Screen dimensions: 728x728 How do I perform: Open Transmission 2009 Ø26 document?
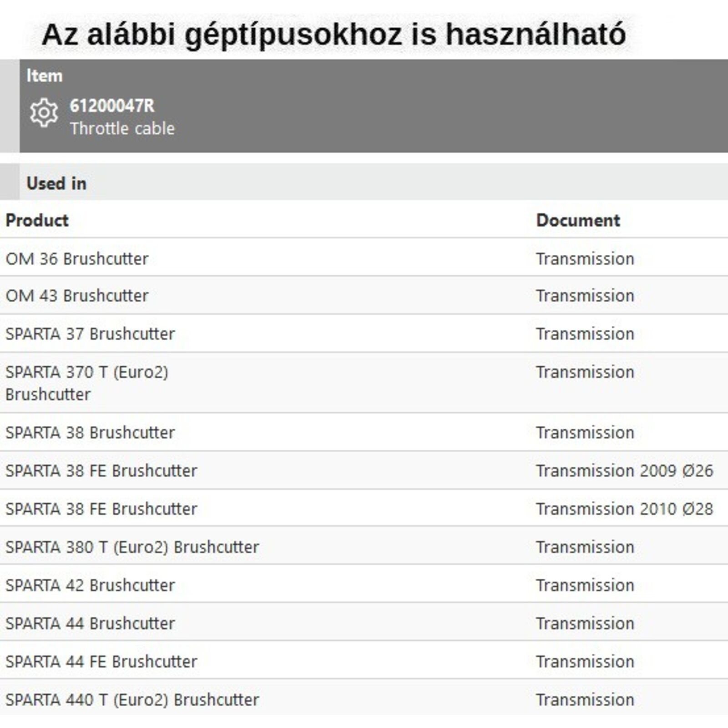click(x=624, y=470)
